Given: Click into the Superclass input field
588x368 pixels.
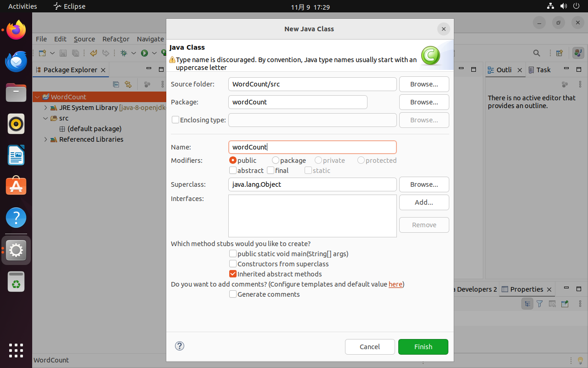Looking at the screenshot, I should coord(312,184).
